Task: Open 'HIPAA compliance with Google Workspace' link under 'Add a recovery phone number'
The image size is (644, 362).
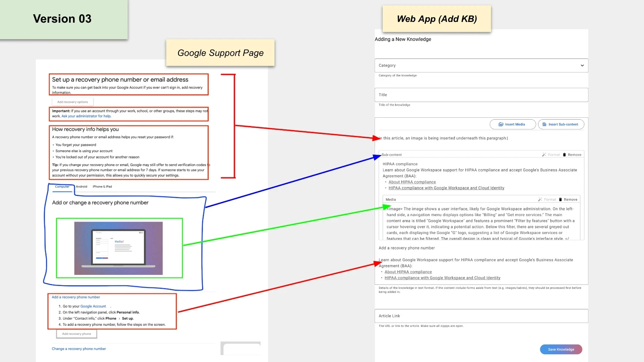Action: [442, 278]
